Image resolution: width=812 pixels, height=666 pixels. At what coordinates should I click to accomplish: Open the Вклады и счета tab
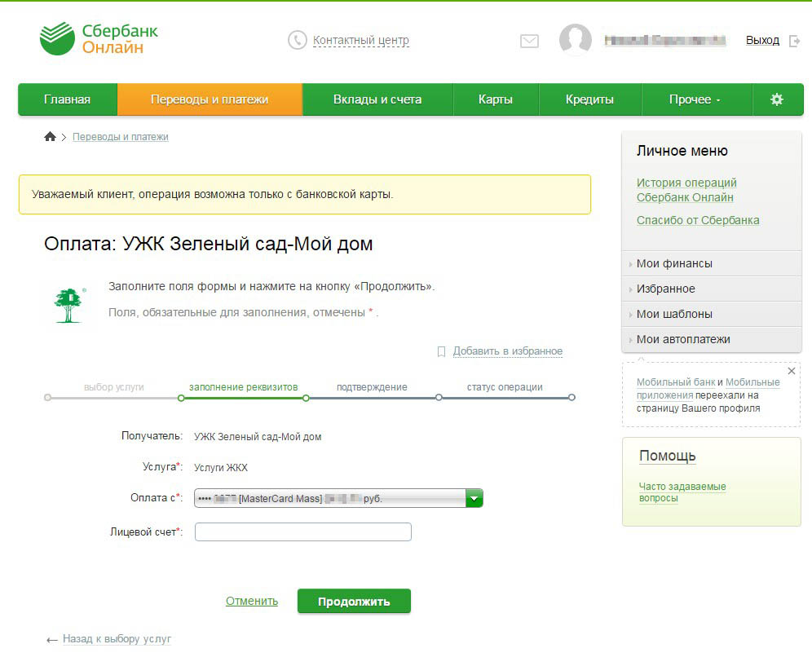click(x=377, y=99)
